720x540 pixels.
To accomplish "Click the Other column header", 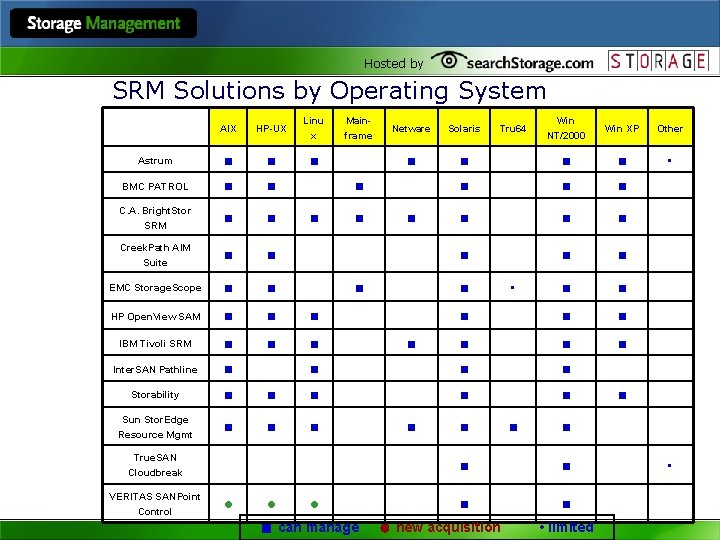I will [x=670, y=128].
